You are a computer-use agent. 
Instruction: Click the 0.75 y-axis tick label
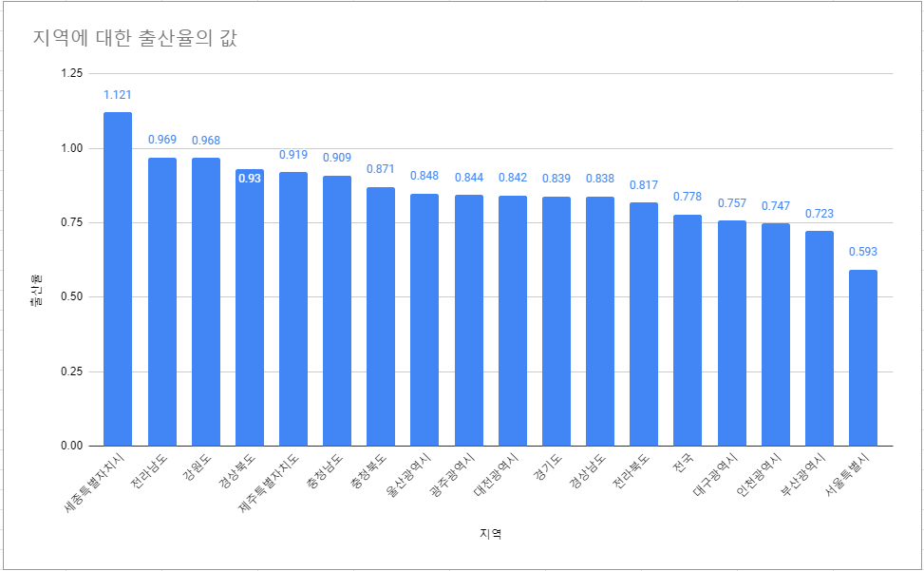point(72,222)
